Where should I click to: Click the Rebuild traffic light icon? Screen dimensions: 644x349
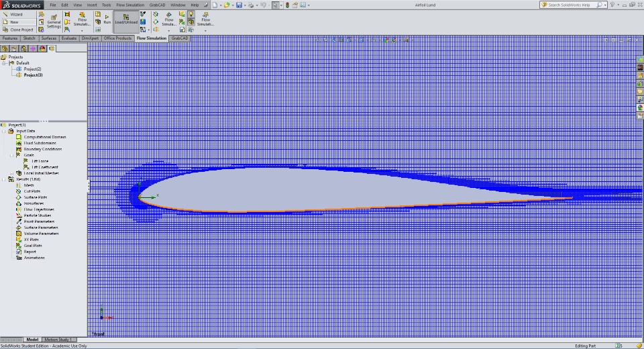tap(287, 5)
